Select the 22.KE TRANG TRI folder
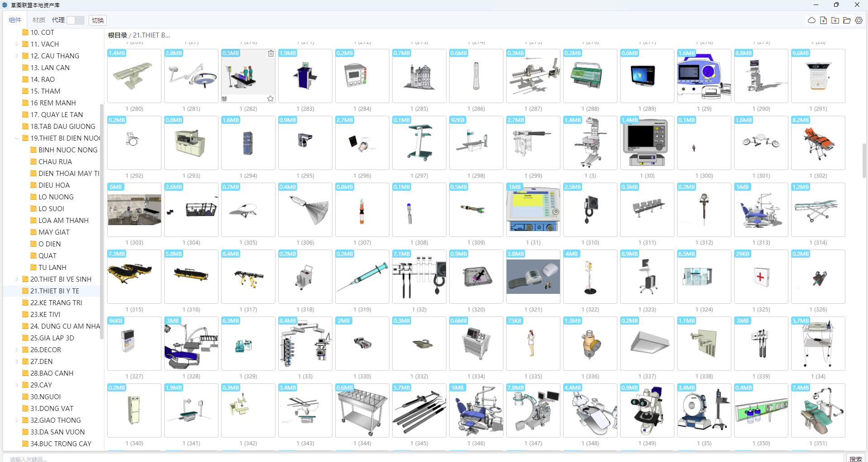 click(56, 303)
